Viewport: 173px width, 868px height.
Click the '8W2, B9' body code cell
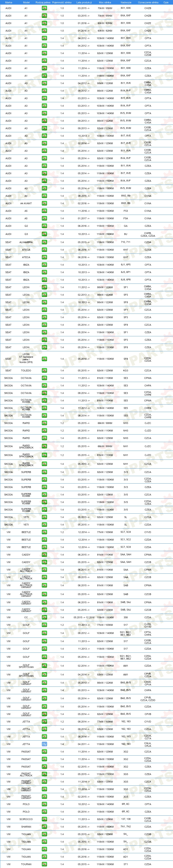pyautogui.click(x=126, y=195)
